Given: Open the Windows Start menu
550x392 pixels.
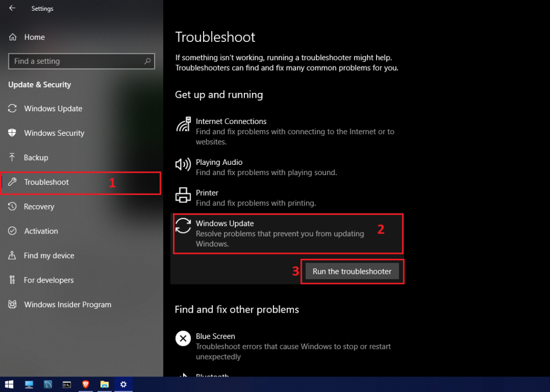Looking at the screenshot, I should pos(9,384).
